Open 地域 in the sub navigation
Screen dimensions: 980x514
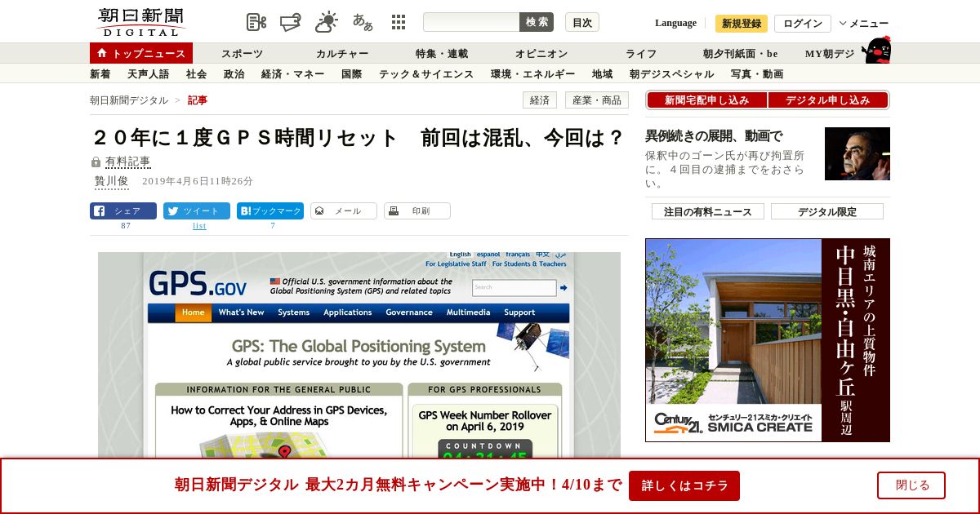[x=603, y=74]
